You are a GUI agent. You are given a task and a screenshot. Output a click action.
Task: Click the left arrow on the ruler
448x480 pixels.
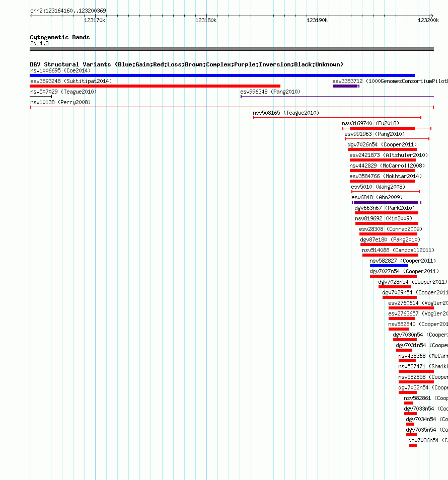coord(32,16)
